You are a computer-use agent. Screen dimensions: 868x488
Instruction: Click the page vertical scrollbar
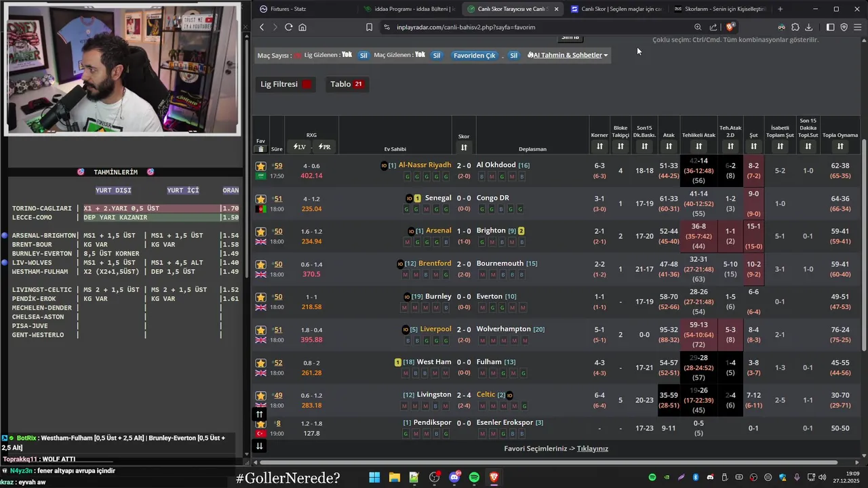point(864,244)
